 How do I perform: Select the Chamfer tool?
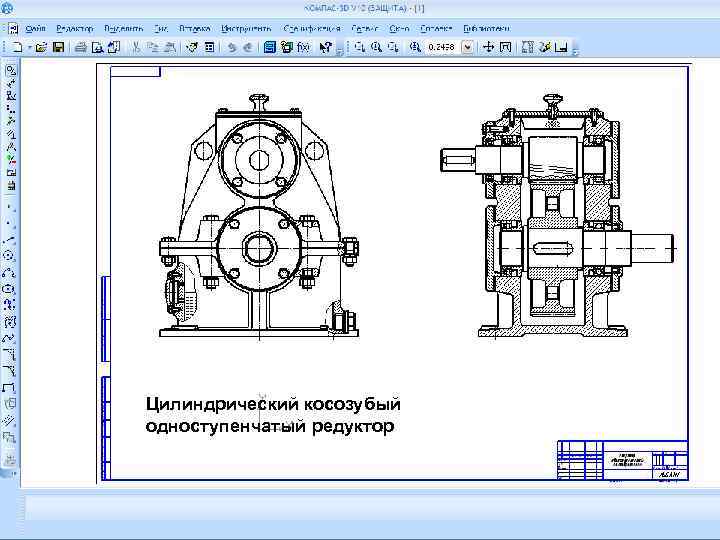tap(11, 354)
